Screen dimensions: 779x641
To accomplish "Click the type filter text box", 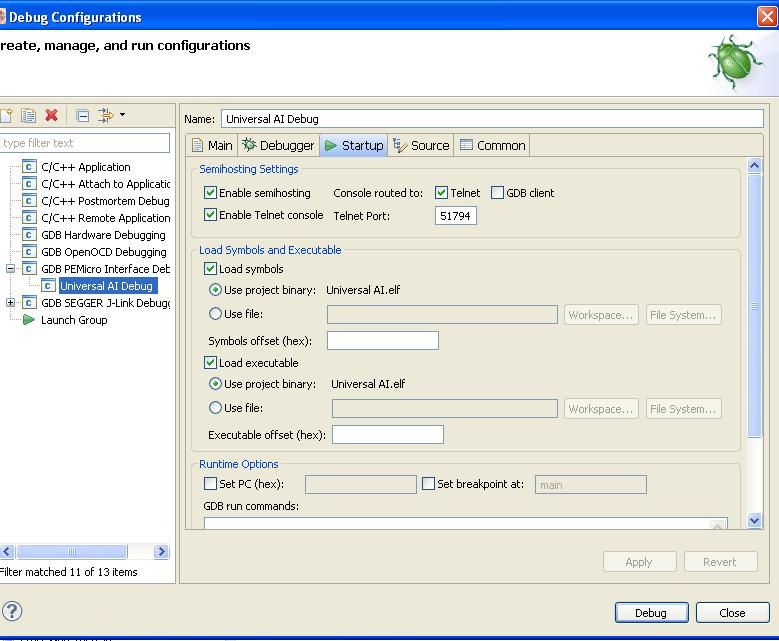I will (84, 143).
